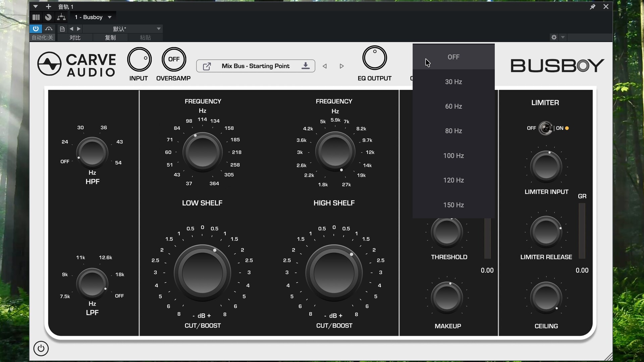Screen dimensions: 644x362
Task: Open the external preset browser icon
Action: click(207, 66)
